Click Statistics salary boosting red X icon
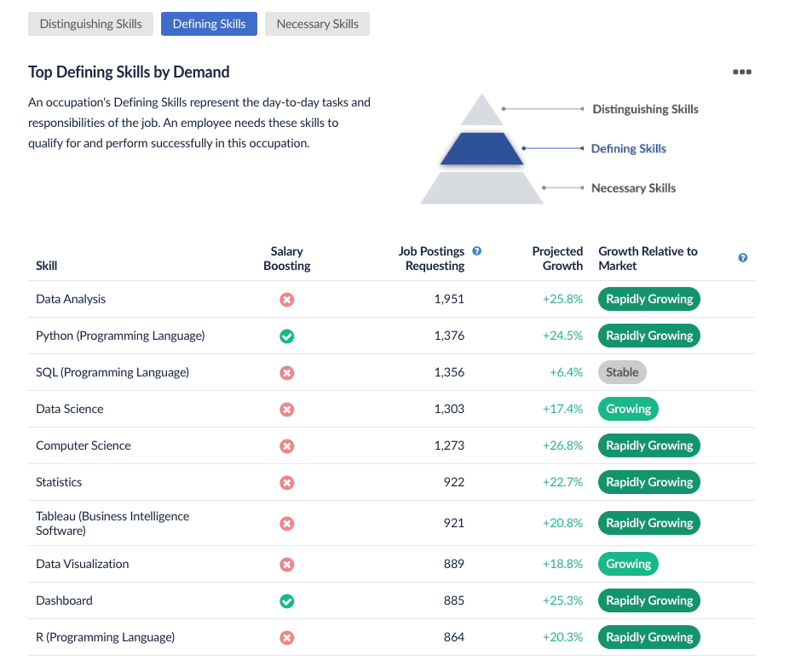This screenshot has width=795, height=672. (x=287, y=482)
